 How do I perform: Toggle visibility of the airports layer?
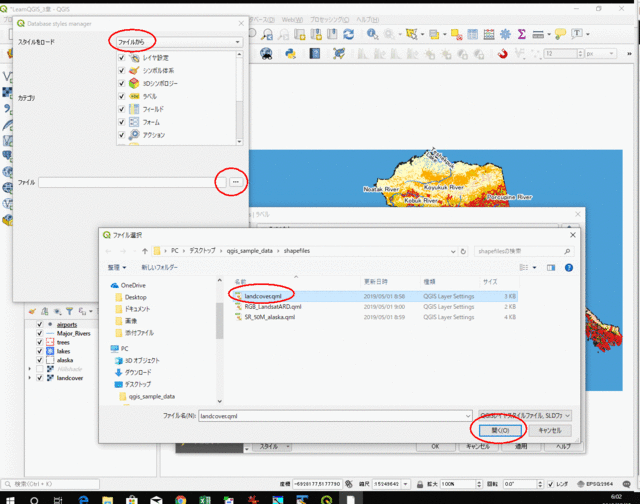click(40, 324)
